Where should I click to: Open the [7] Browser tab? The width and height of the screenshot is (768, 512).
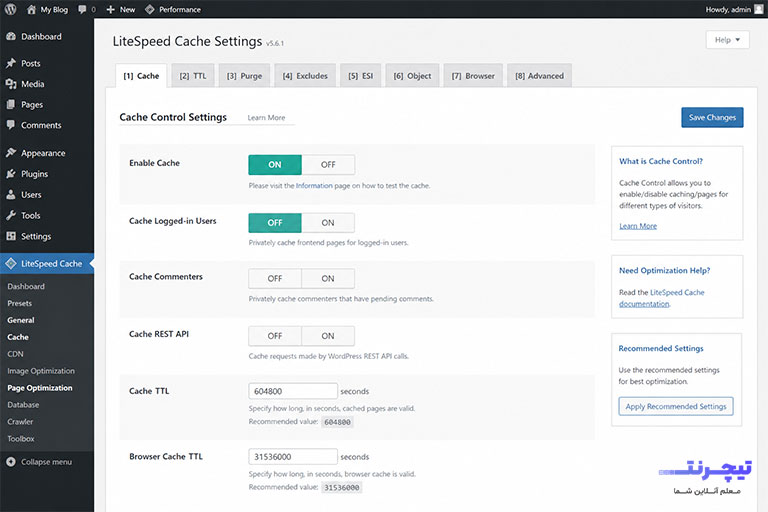473,76
